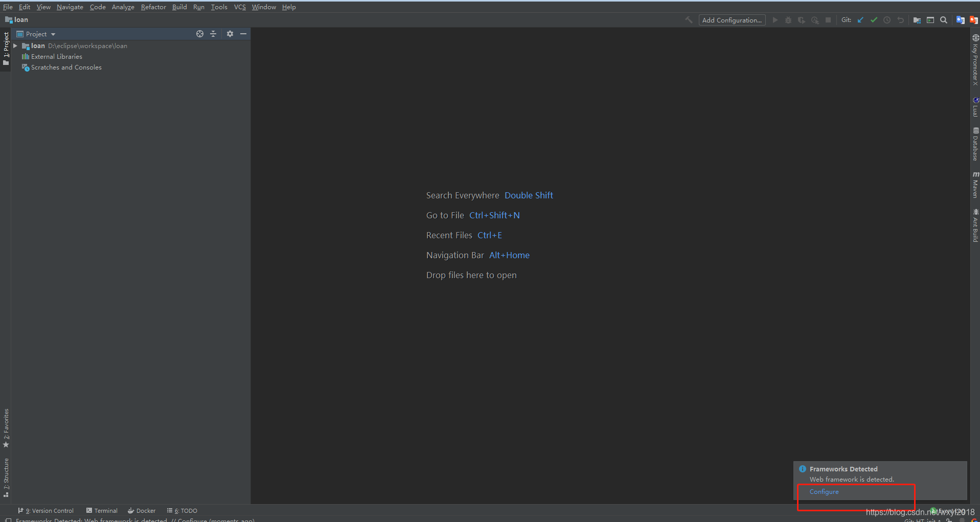Click the Debug bug icon
This screenshot has width=980, height=522.
pyautogui.click(x=788, y=20)
